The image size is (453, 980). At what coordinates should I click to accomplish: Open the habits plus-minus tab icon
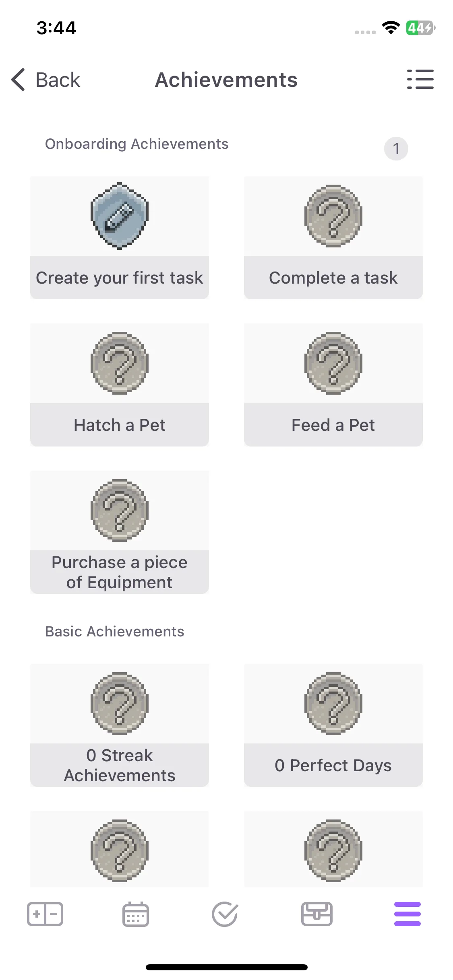point(45,914)
